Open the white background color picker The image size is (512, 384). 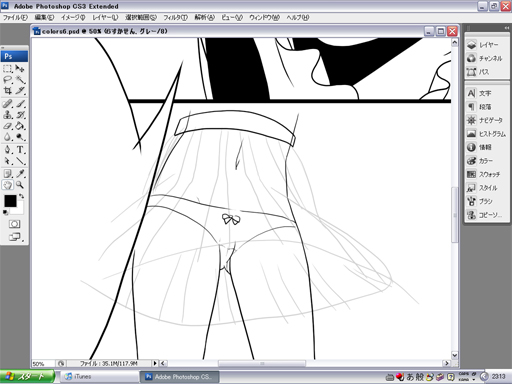tap(19, 210)
